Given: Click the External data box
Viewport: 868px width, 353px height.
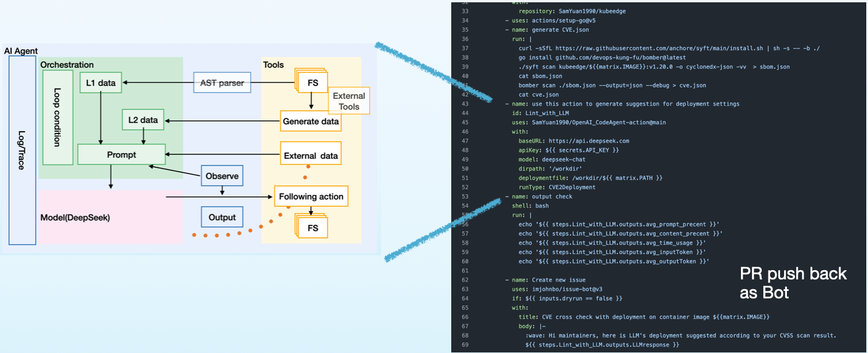Looking at the screenshot, I should point(310,156).
